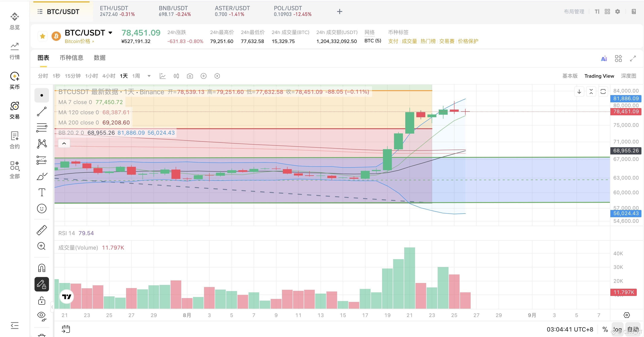Screen dimensions: 644x337
Task: Open the BTC/USDT pair list menu icon
Action: (40, 11)
